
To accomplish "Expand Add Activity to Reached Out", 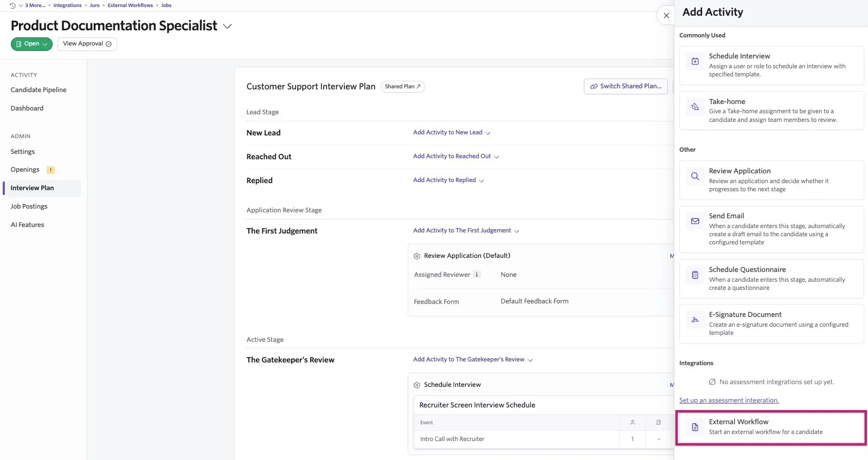I will (x=456, y=157).
